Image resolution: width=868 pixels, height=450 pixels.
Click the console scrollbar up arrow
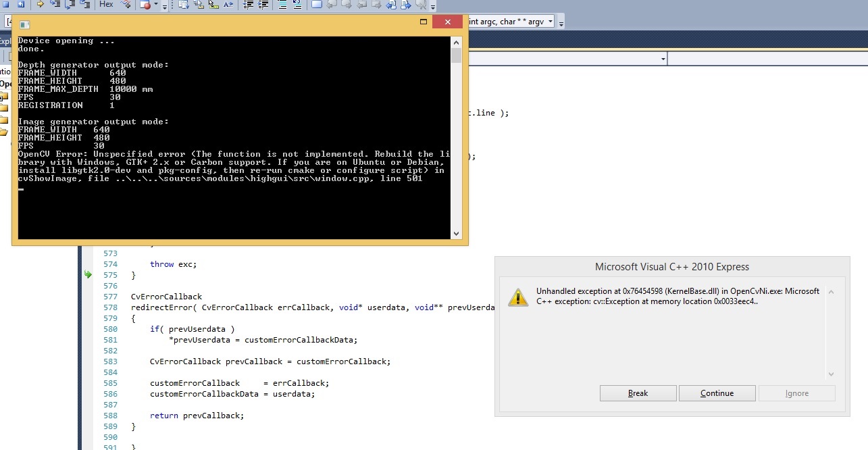click(x=457, y=42)
